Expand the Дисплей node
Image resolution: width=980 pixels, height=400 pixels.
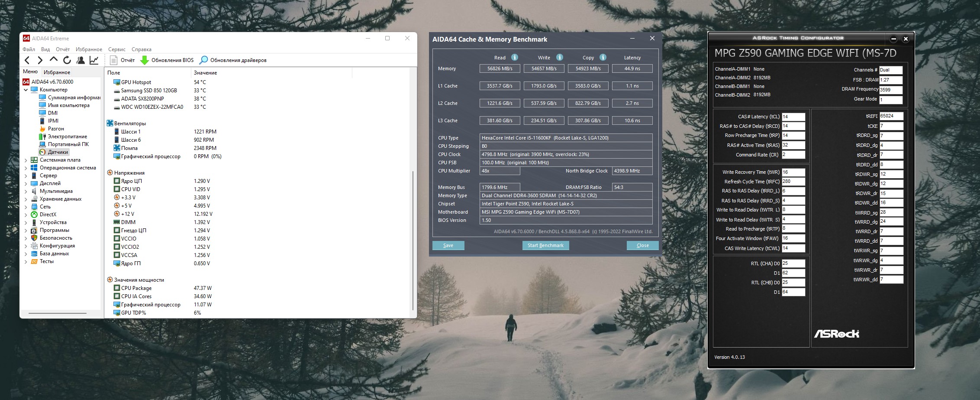tap(26, 183)
